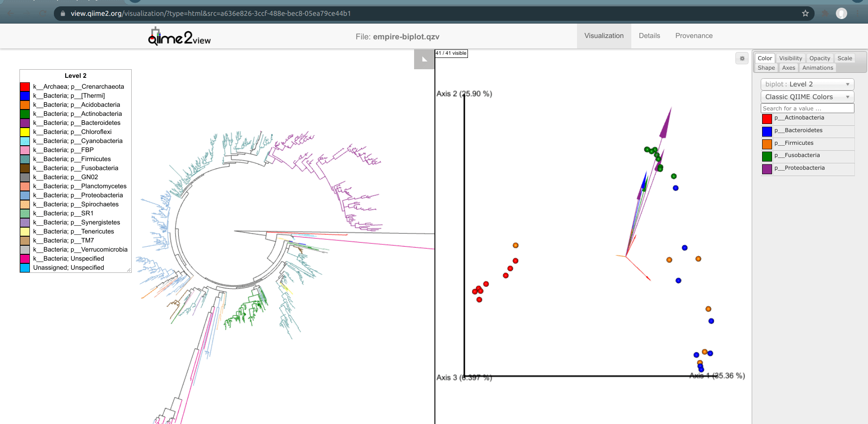Bookmark page with the star icon
868x424 pixels.
click(805, 14)
